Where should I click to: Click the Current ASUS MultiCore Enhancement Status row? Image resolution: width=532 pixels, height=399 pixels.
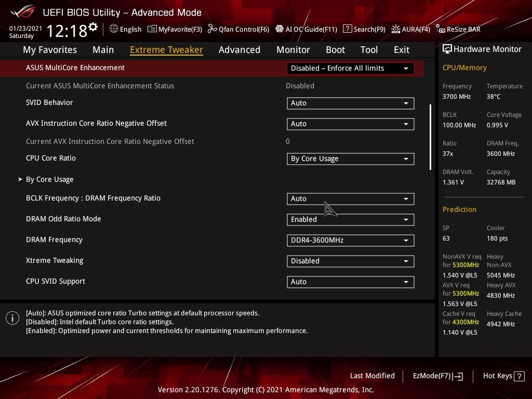(x=212, y=86)
